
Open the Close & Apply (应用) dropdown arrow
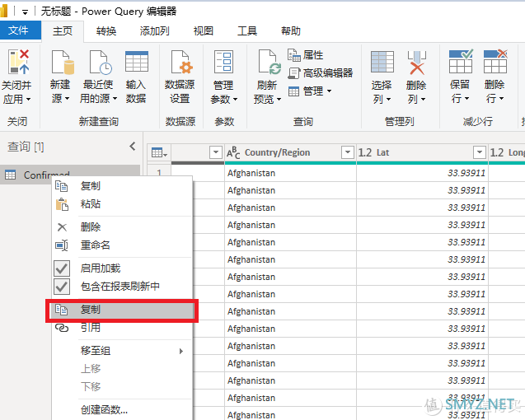coord(29,99)
